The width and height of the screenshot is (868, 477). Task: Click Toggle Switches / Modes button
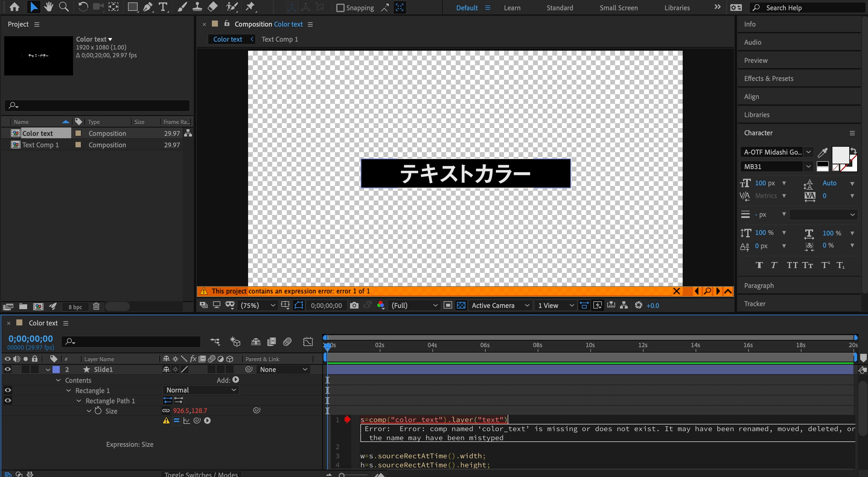coord(201,474)
